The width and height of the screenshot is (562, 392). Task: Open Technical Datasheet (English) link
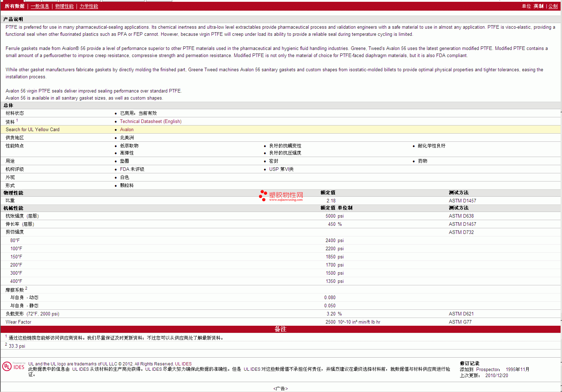click(x=151, y=121)
